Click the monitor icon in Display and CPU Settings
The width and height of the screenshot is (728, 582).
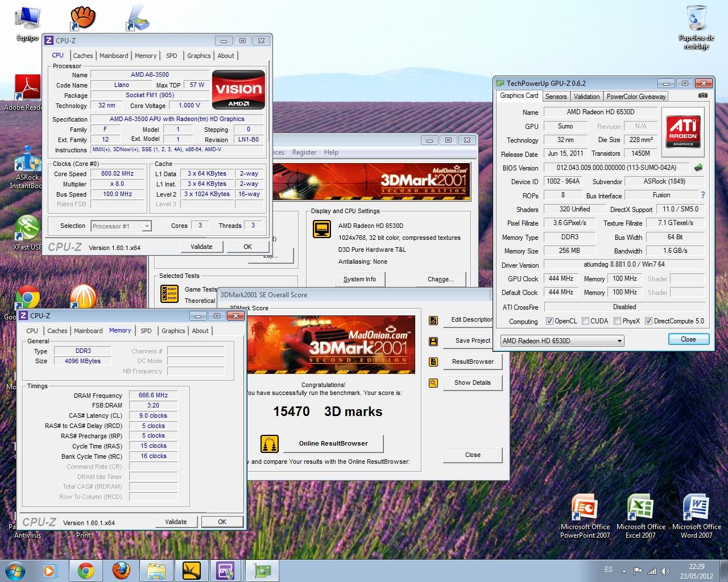pos(322,230)
